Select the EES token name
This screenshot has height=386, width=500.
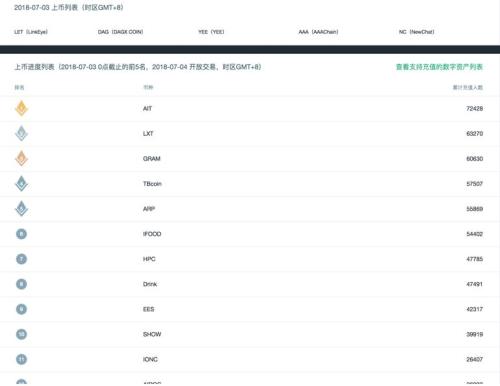pos(149,309)
